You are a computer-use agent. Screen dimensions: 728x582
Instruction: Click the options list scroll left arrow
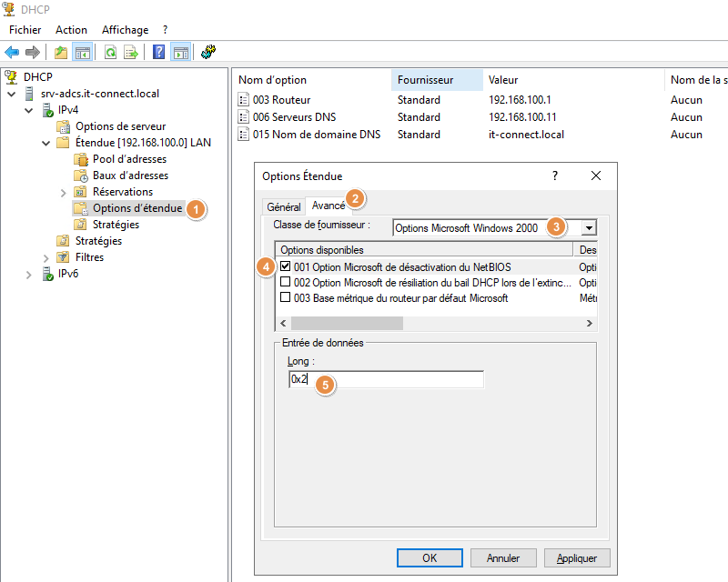point(283,323)
